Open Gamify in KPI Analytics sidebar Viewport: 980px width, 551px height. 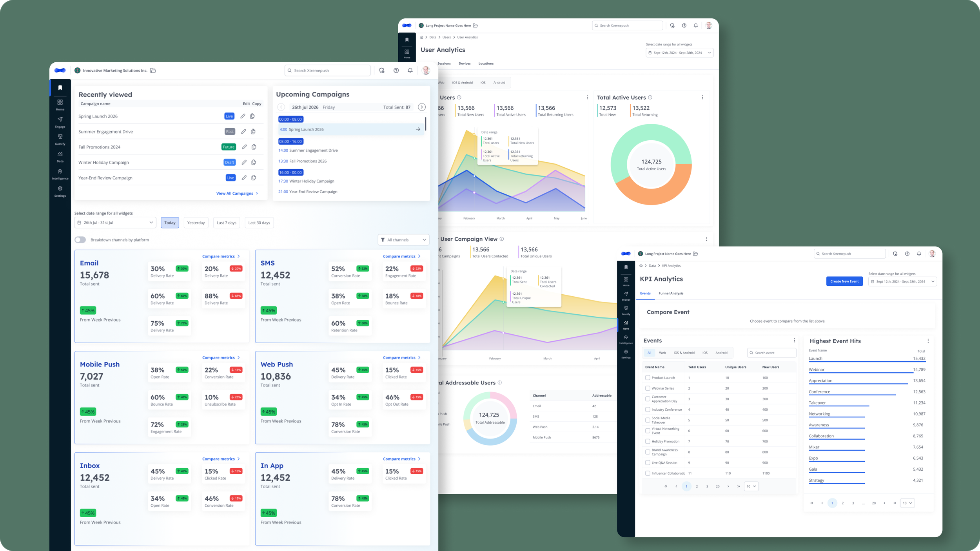pyautogui.click(x=626, y=310)
